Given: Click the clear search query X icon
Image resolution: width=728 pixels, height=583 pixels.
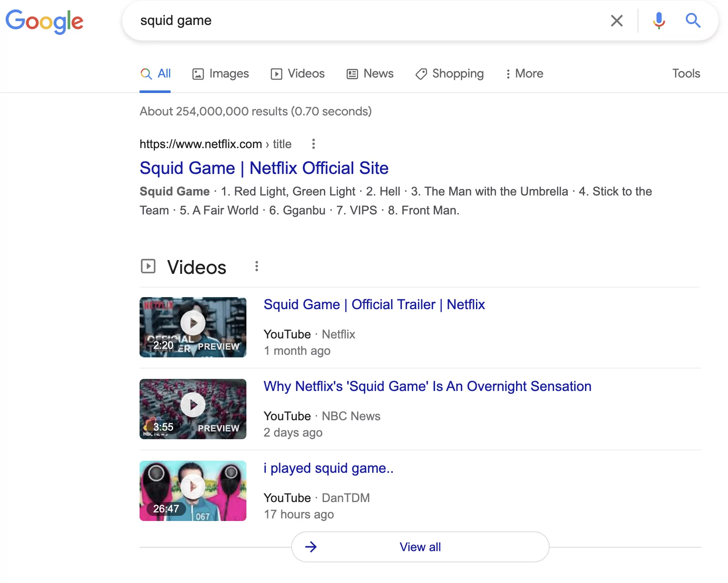Looking at the screenshot, I should coord(617,21).
